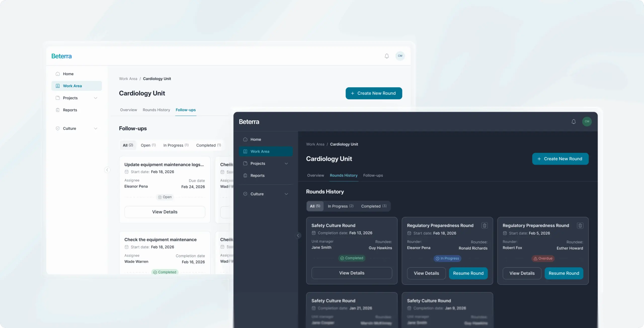Resume round assigned to Eleanor Pena
Viewport: 644px width, 328px height.
468,273
